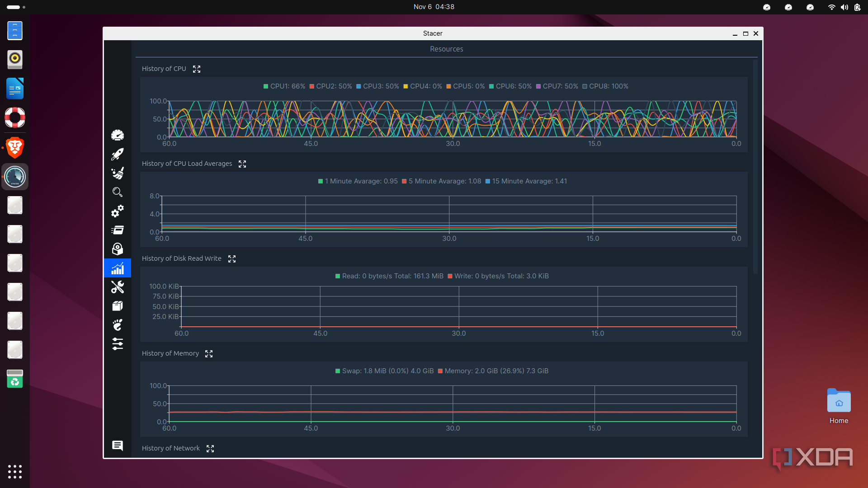Image resolution: width=868 pixels, height=488 pixels.
Task: Open Services gears icon in sidebar
Action: pos(118,211)
